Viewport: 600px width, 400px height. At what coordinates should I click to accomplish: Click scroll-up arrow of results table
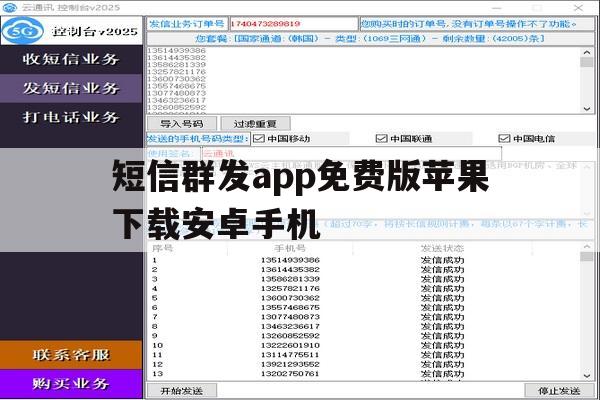coord(587,247)
